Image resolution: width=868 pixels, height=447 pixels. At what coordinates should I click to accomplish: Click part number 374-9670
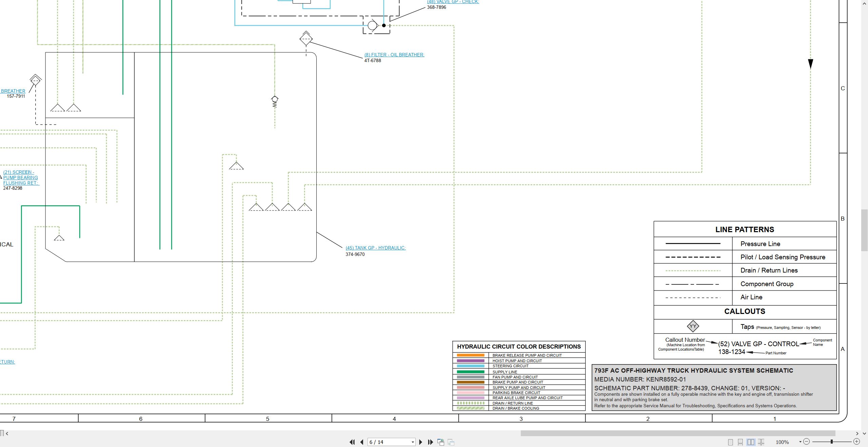click(x=355, y=254)
